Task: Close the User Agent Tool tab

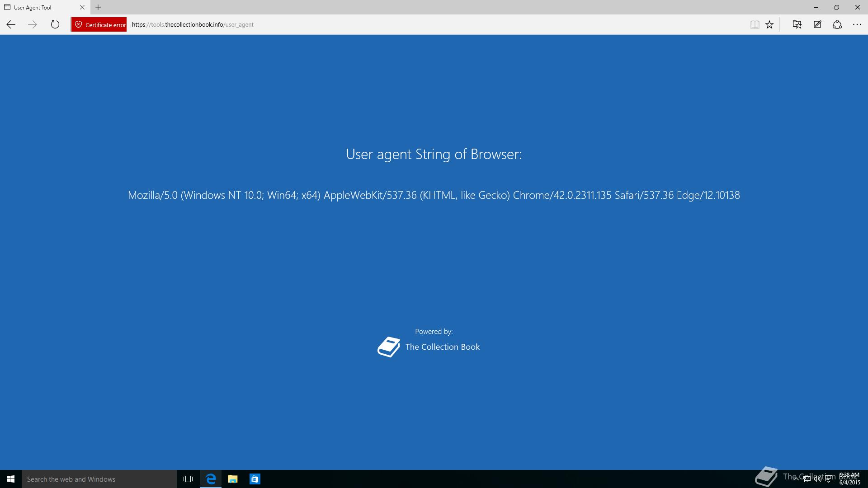Action: pos(82,7)
